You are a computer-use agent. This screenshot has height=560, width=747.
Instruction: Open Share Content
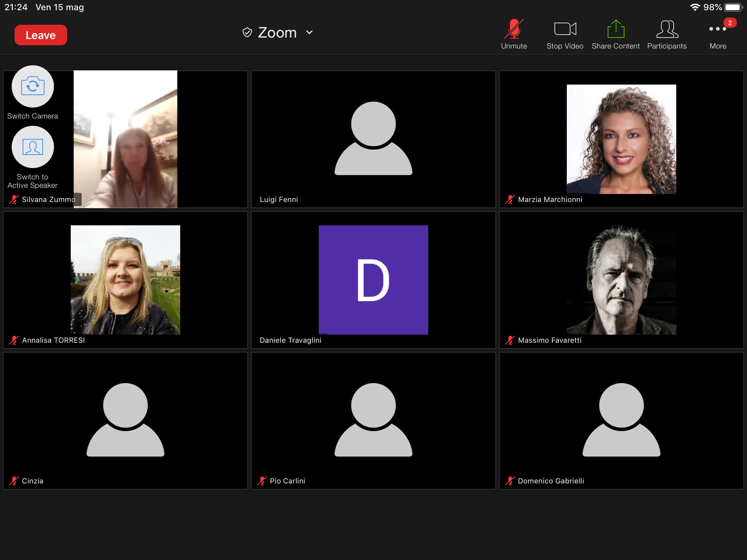tap(616, 35)
